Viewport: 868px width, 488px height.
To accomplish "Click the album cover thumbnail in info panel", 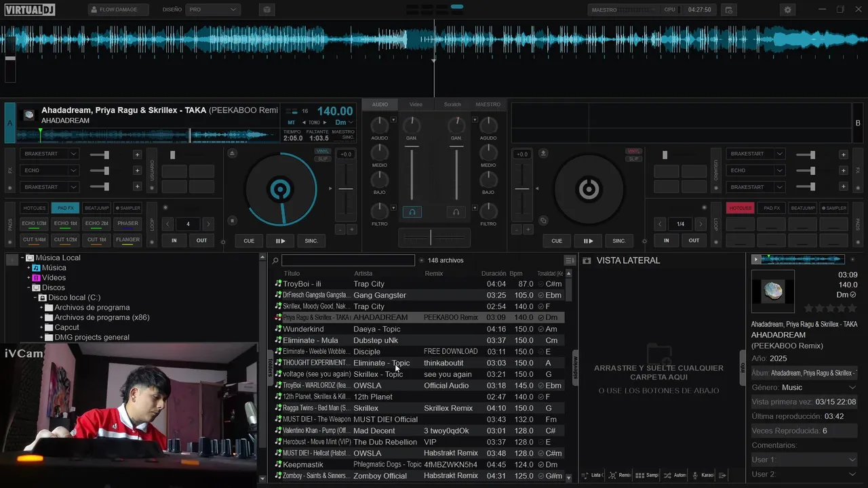I will pyautogui.click(x=773, y=291).
